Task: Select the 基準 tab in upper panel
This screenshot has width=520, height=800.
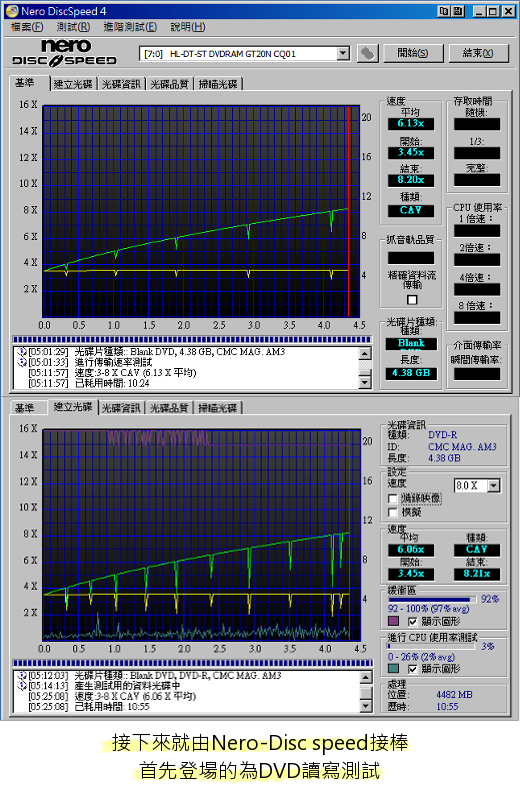Action: [30, 83]
